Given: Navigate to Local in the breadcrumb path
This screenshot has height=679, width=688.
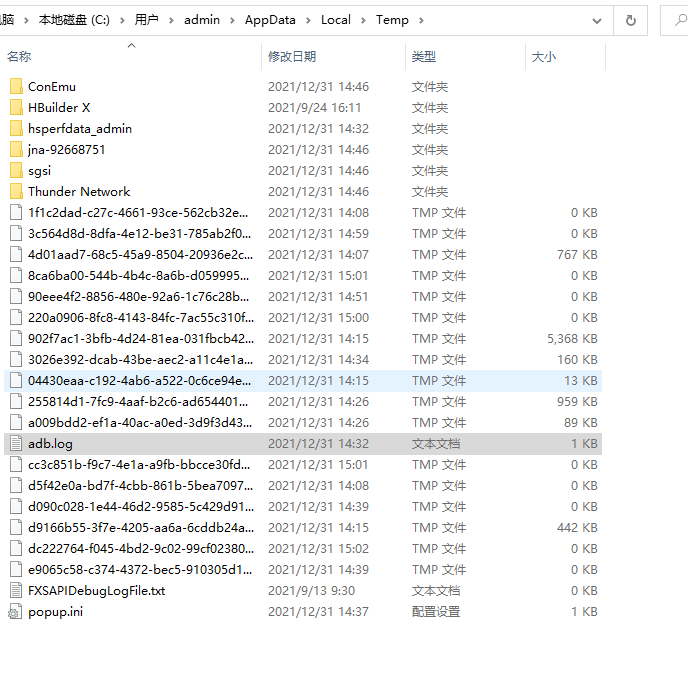Looking at the screenshot, I should tap(336, 20).
